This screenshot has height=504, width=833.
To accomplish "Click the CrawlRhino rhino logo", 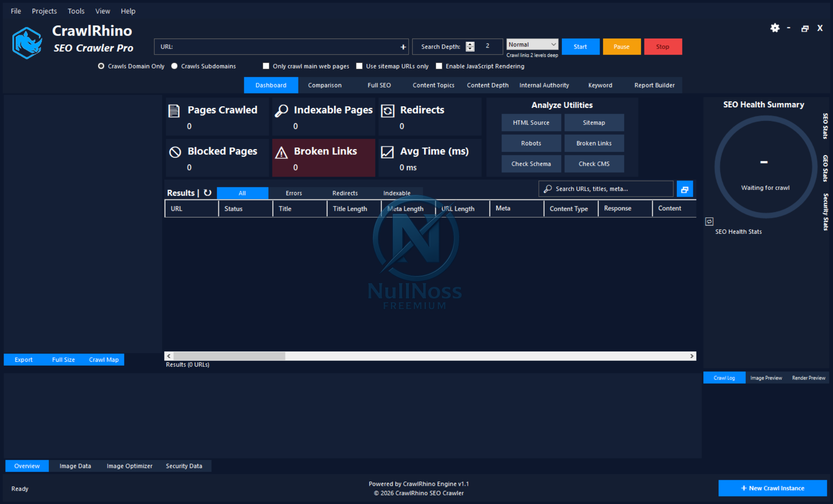I will point(27,43).
